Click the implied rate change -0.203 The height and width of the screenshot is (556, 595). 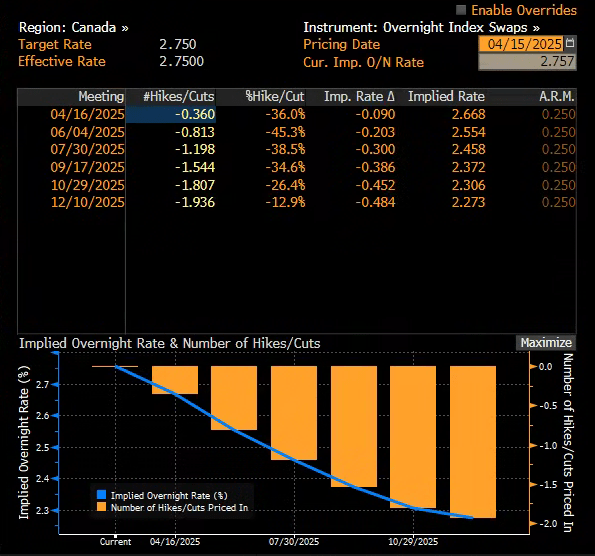tap(375, 132)
